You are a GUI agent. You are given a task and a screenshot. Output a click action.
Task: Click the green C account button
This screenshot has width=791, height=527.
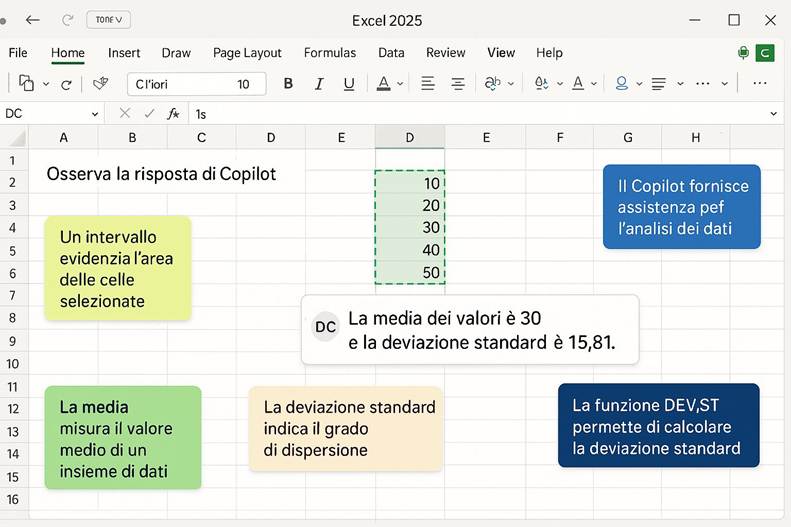pos(765,53)
